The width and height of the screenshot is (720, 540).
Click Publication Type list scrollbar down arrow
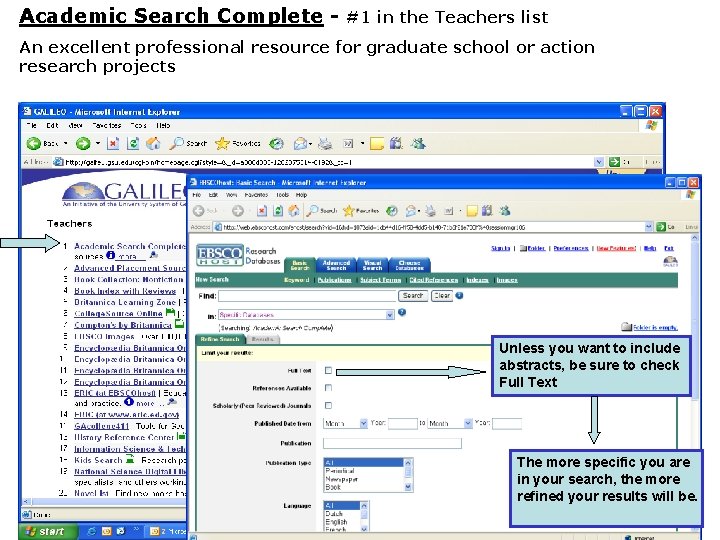click(x=408, y=487)
